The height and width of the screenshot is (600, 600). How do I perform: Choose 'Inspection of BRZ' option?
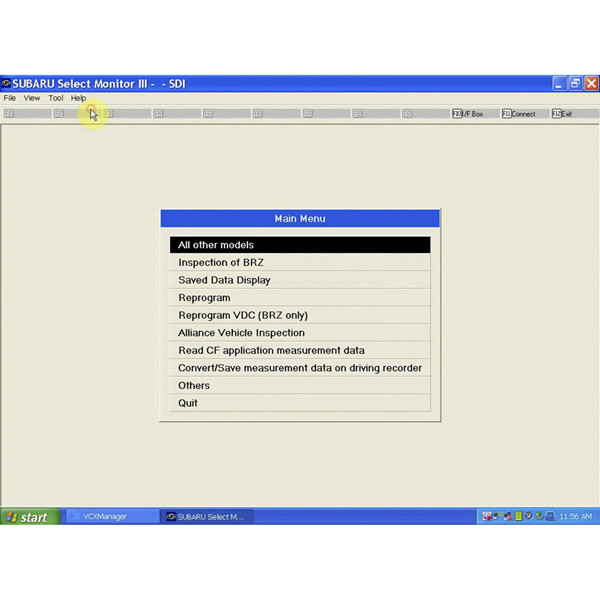coord(300,262)
